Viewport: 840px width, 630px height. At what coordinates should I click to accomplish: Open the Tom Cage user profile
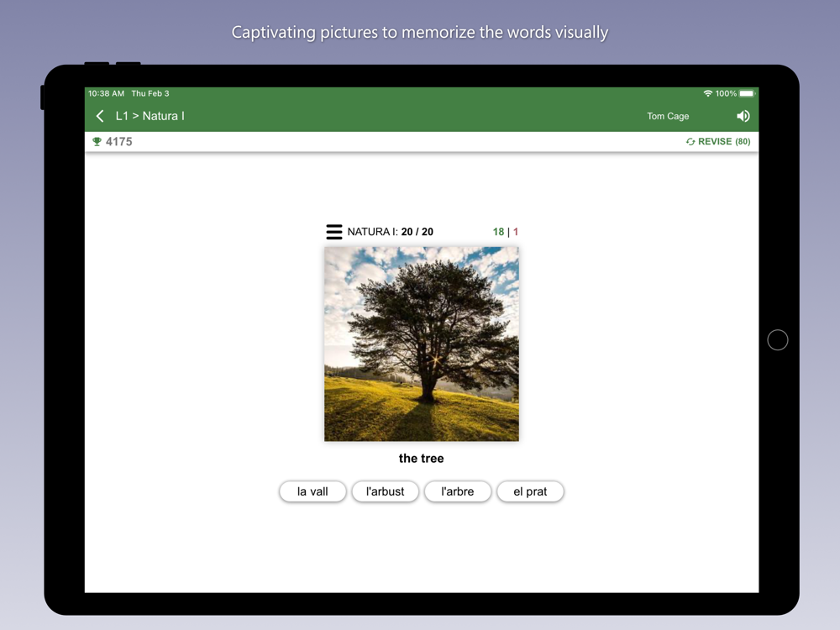668,116
